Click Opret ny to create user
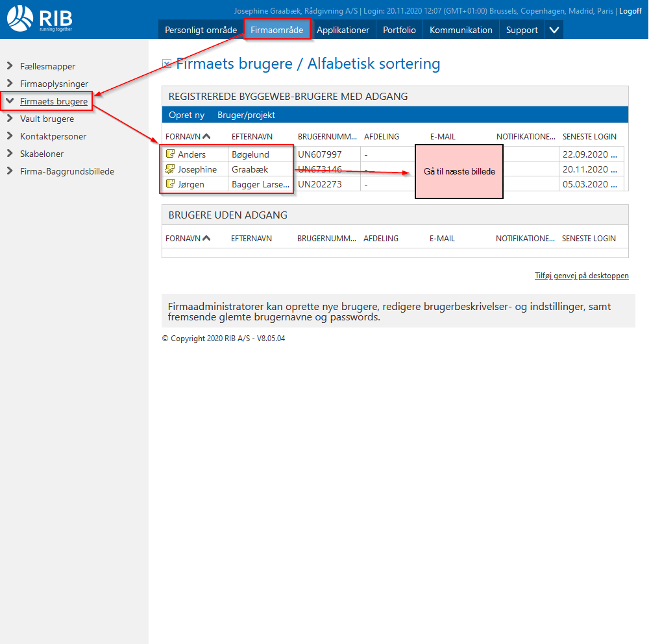This screenshot has height=644, width=649. pyautogui.click(x=186, y=115)
